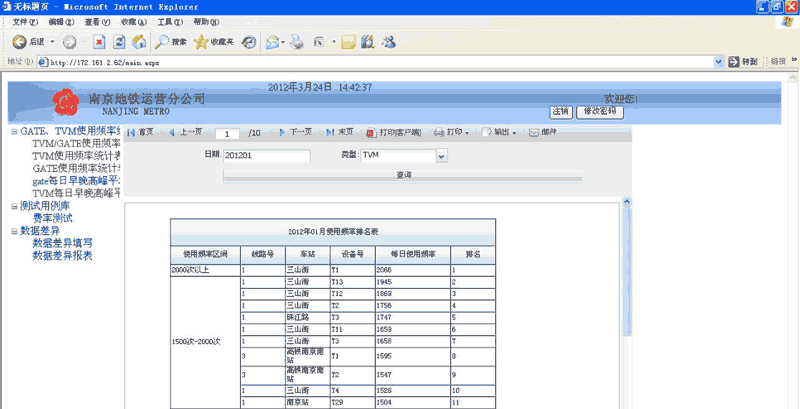The width and height of the screenshot is (800, 409).
Task: Open TVM每日早晚高峰平 tree link
Action: coord(77,193)
